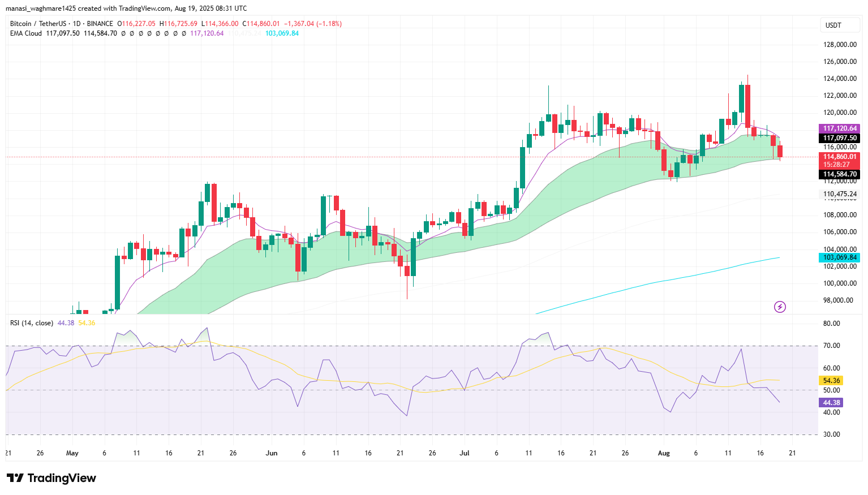This screenshot has height=495, width=868.
Task: Select the RSI (14, close) indicator legend
Action: tap(32, 323)
